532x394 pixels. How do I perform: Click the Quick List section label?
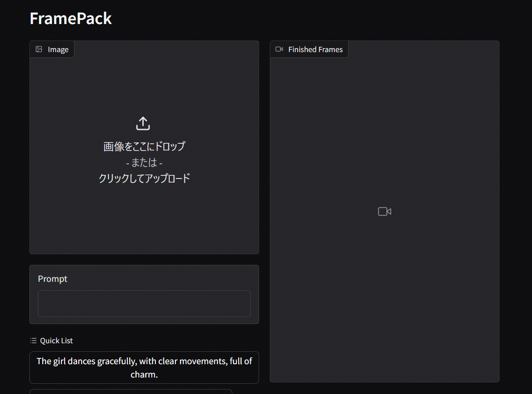[x=57, y=340]
